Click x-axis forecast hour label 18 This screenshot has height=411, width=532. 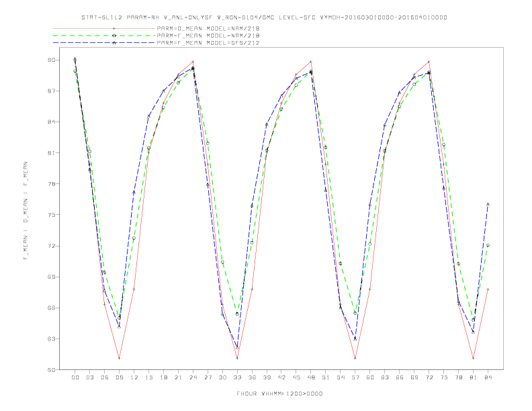163,377
